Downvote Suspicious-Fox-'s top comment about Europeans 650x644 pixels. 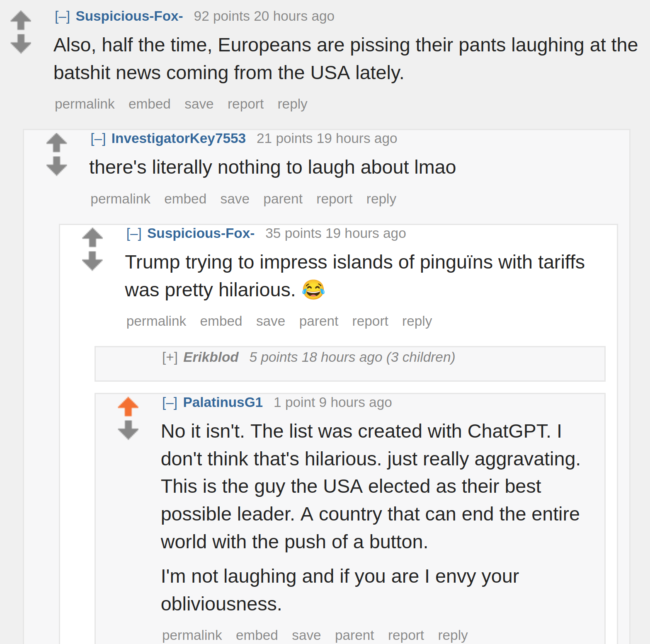(x=21, y=44)
